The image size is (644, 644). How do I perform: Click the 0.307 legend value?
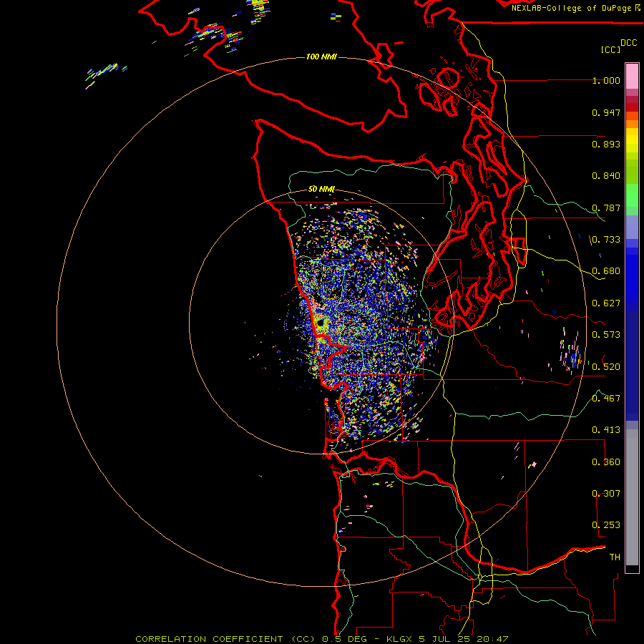[x=606, y=493]
